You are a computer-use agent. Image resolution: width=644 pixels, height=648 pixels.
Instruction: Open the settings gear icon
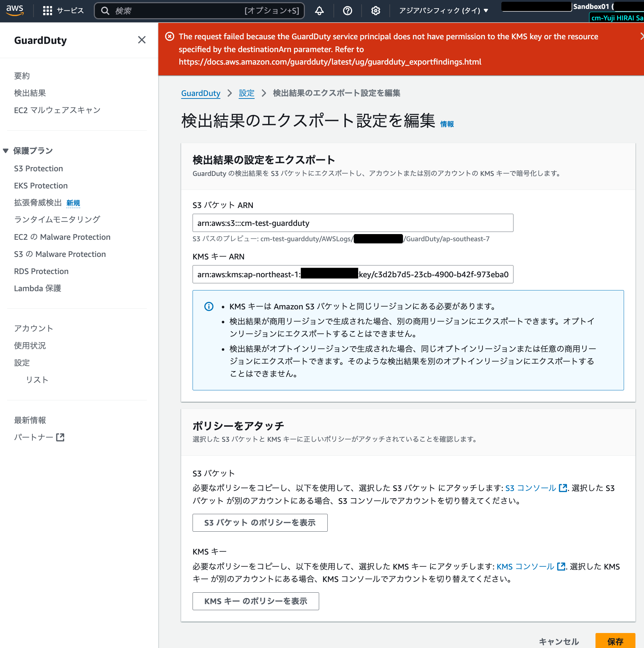[375, 11]
